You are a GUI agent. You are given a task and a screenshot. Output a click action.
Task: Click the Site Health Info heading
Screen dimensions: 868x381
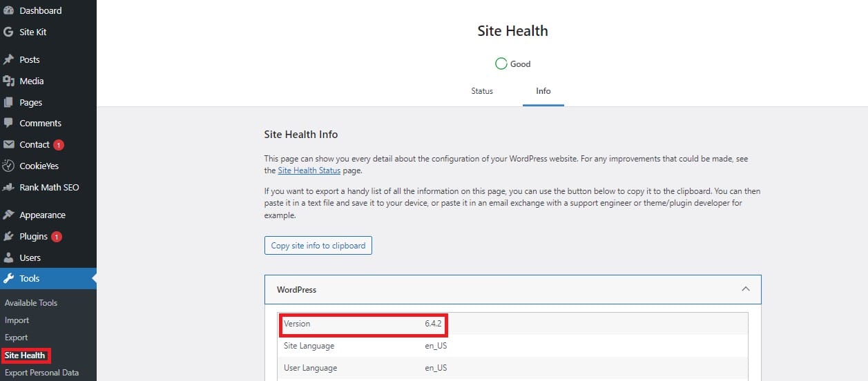(301, 135)
